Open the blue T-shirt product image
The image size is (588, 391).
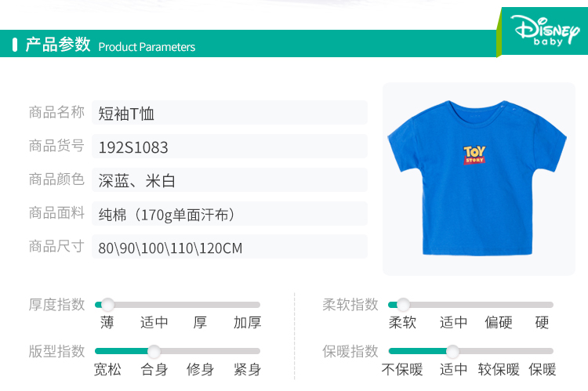point(478,179)
